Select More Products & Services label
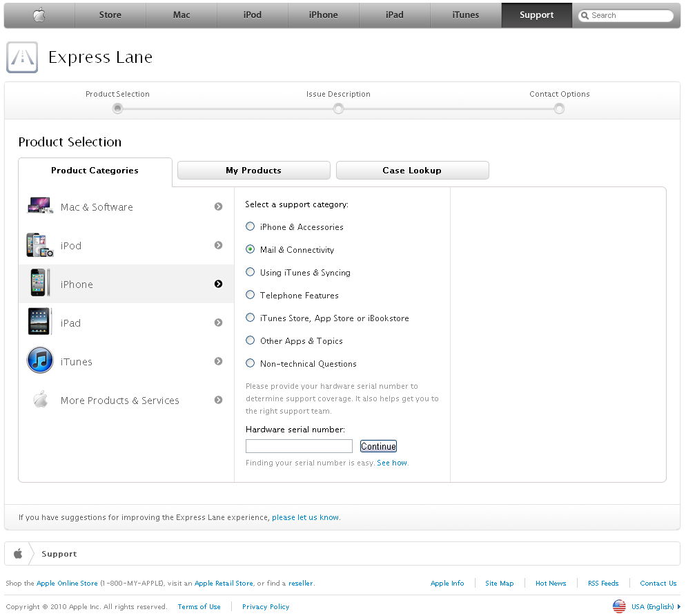The width and height of the screenshot is (686, 616). tap(120, 401)
